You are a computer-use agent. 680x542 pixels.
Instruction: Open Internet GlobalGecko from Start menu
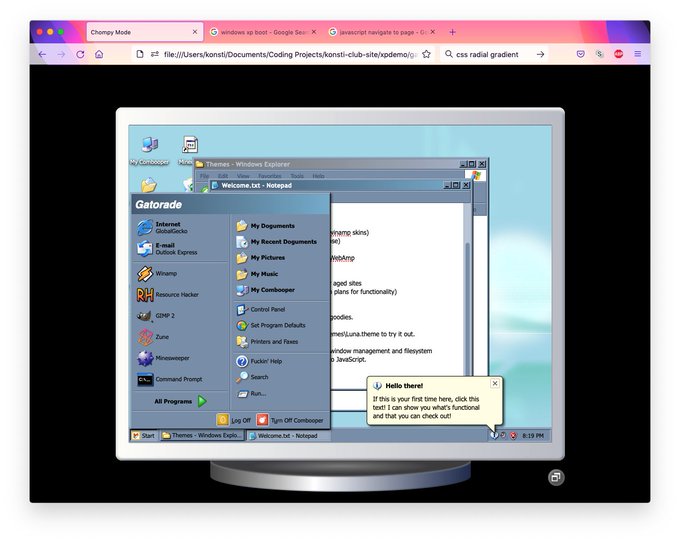163,227
